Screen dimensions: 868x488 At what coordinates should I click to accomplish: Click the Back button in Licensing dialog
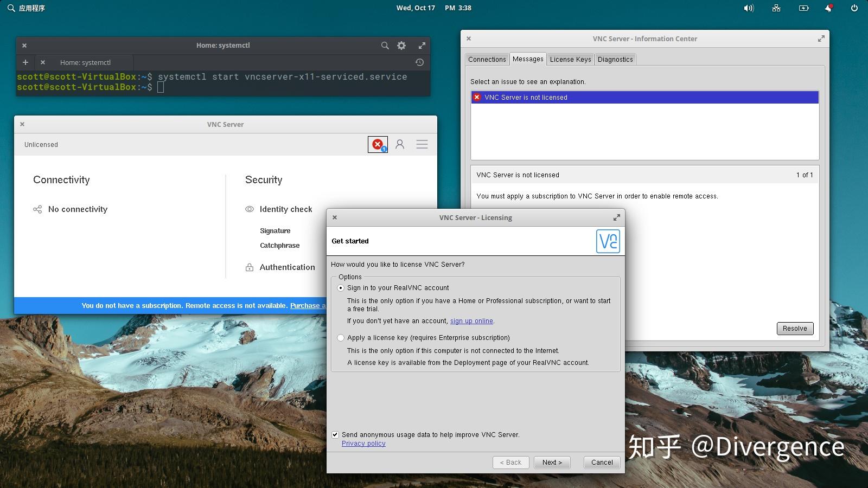[x=511, y=463]
